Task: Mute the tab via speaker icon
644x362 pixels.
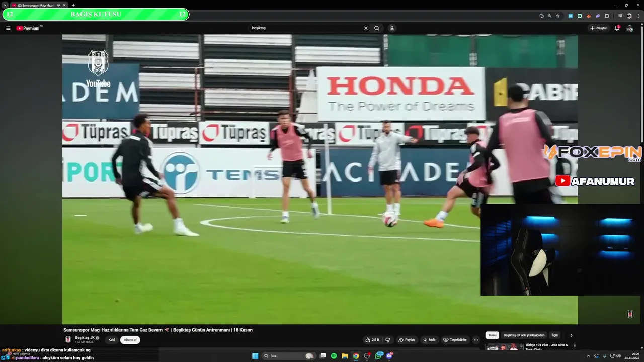Action: (x=58, y=5)
